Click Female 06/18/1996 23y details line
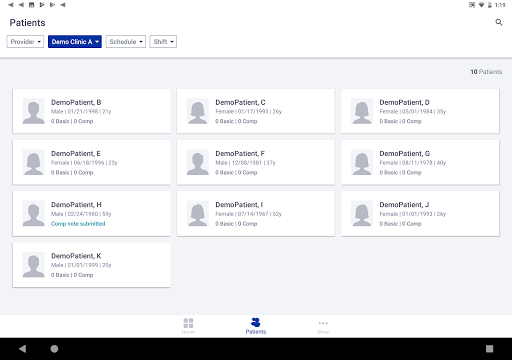The image size is (512, 360). click(x=84, y=163)
